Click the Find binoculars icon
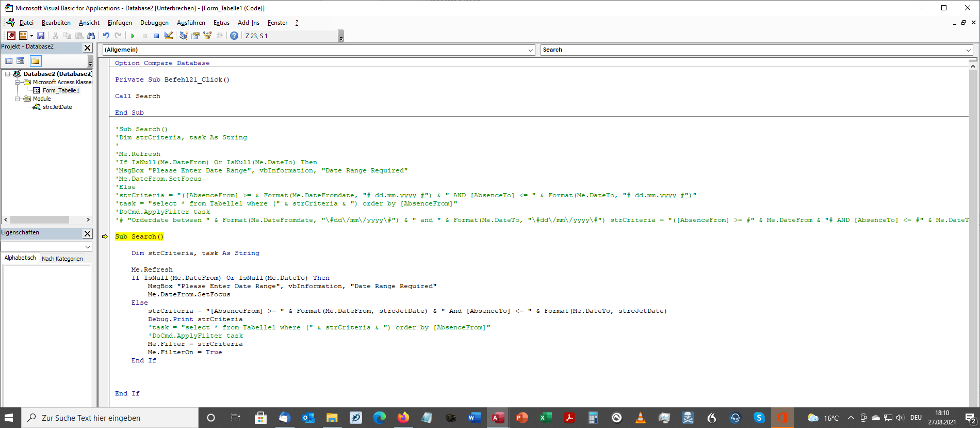980x428 pixels. point(91,36)
